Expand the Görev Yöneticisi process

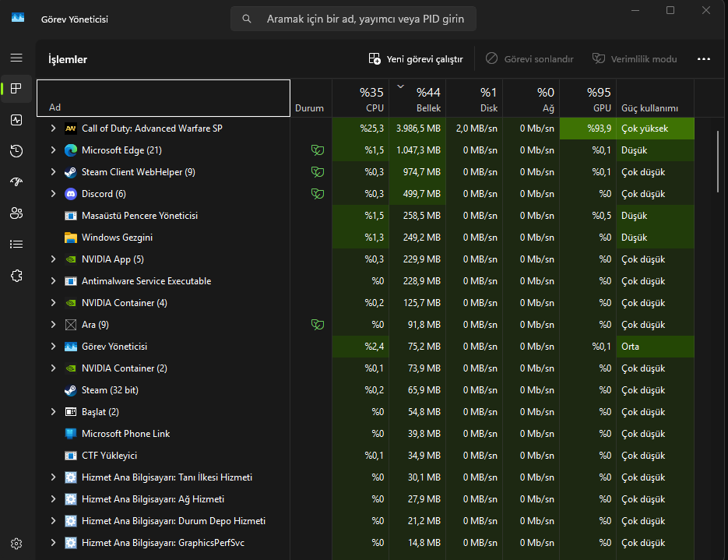click(x=53, y=347)
